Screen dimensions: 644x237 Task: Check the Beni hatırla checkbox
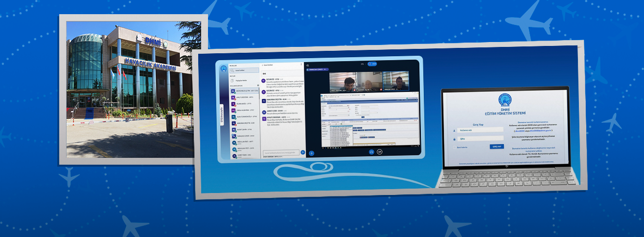click(455, 147)
